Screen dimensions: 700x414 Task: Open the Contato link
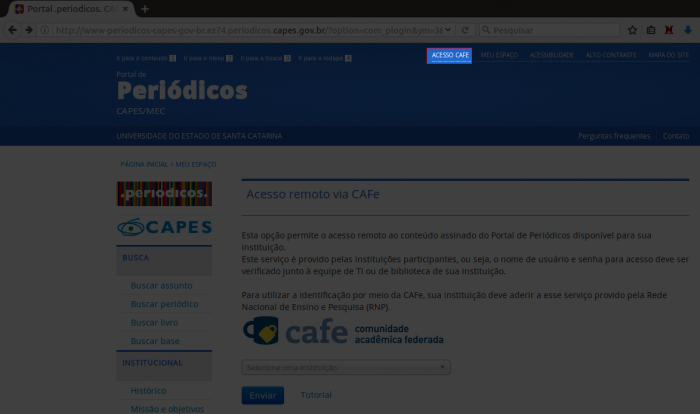(x=676, y=136)
